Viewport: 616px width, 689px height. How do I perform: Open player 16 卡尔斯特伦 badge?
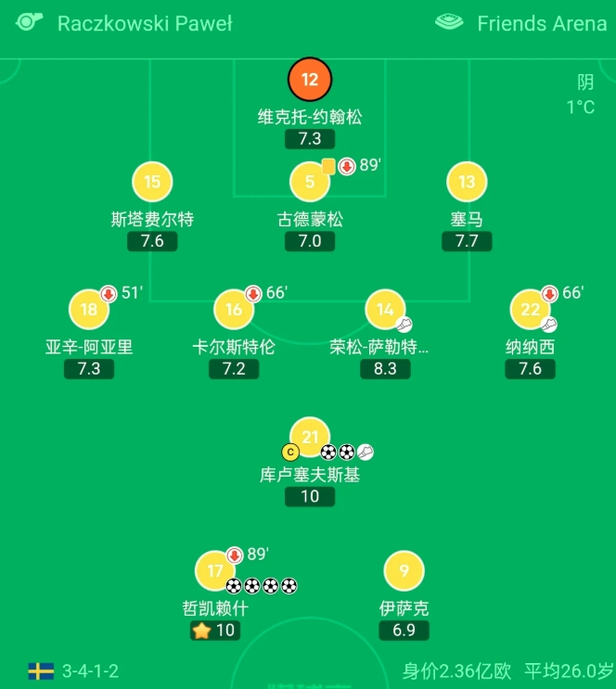(234, 310)
